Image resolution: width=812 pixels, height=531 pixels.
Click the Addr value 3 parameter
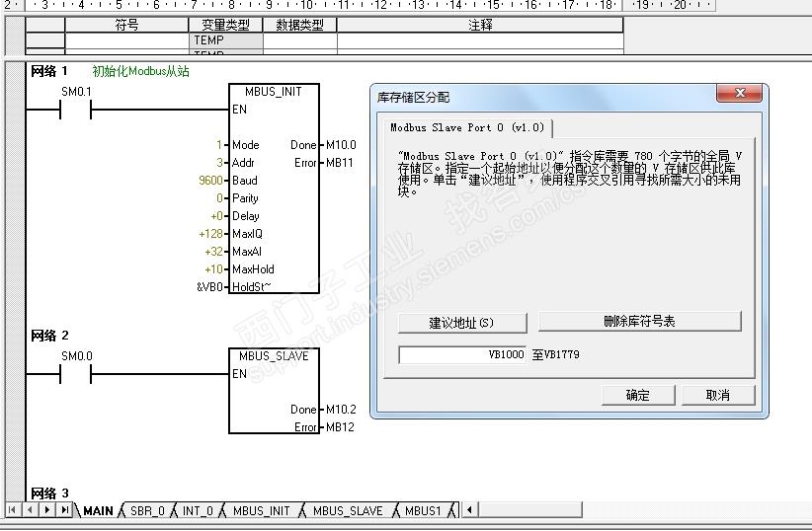pos(219,163)
